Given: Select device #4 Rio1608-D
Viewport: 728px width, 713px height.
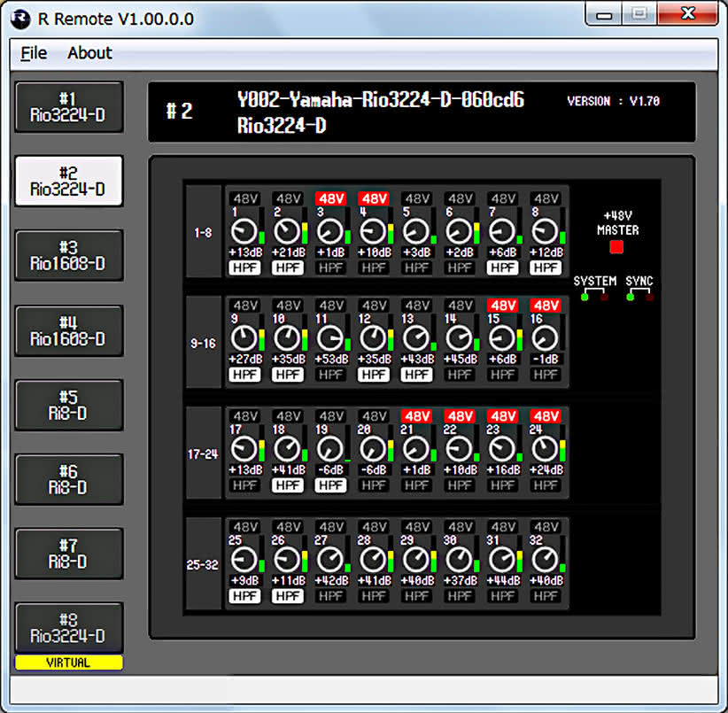Looking at the screenshot, I should coord(69,331).
